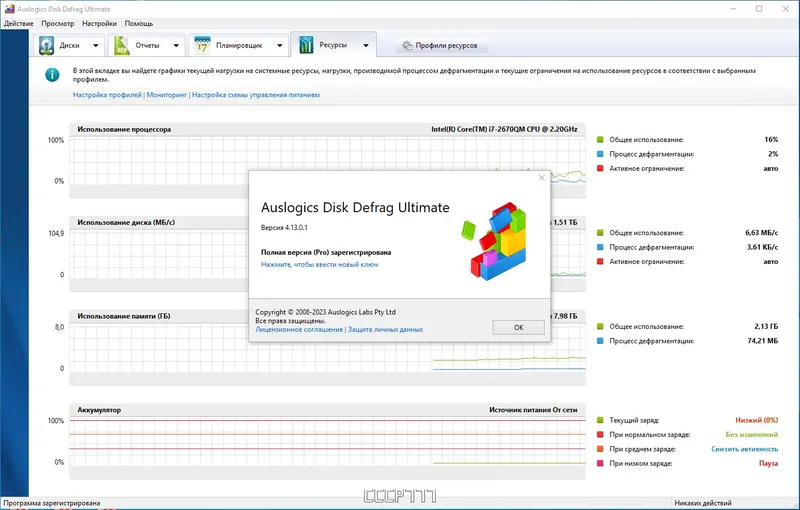Click the CPU name Intel Core i7-2670QM
800x510 pixels.
(x=504, y=130)
